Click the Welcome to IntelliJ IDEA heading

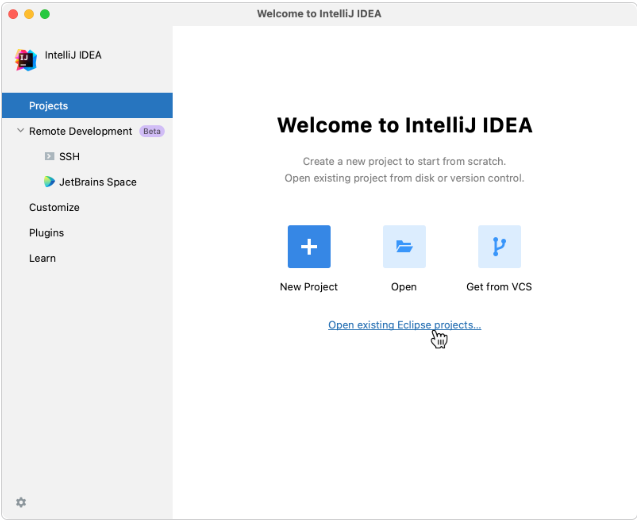click(405, 125)
